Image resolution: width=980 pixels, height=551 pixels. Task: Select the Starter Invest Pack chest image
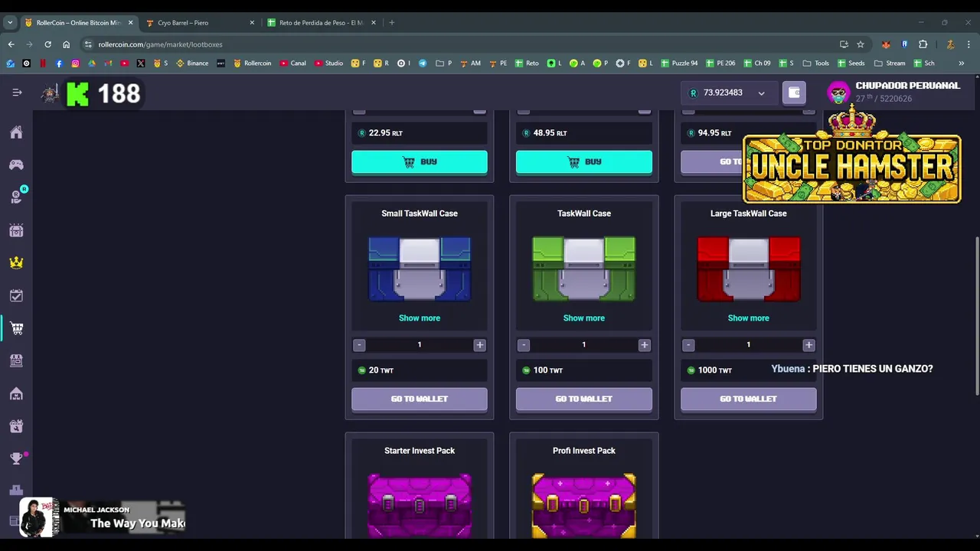tap(420, 505)
